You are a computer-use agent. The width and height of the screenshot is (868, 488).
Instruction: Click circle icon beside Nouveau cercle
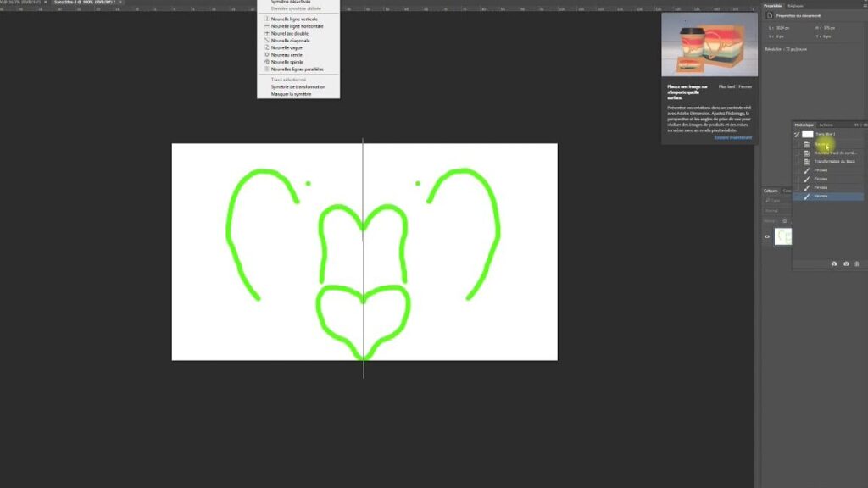pos(267,55)
